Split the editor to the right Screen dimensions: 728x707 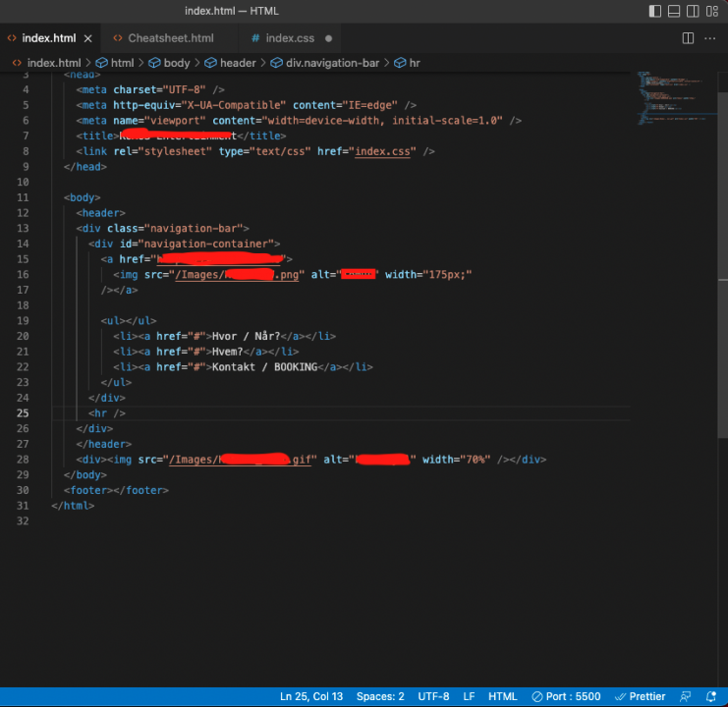click(x=688, y=38)
